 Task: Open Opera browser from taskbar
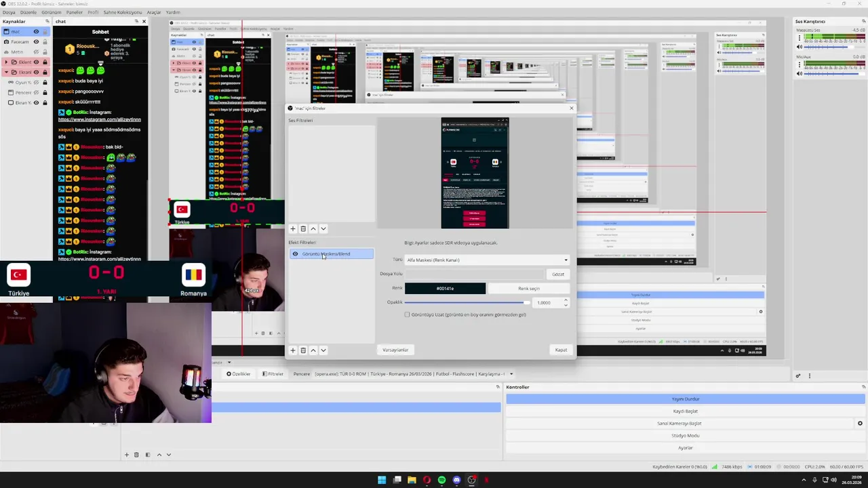(427, 480)
